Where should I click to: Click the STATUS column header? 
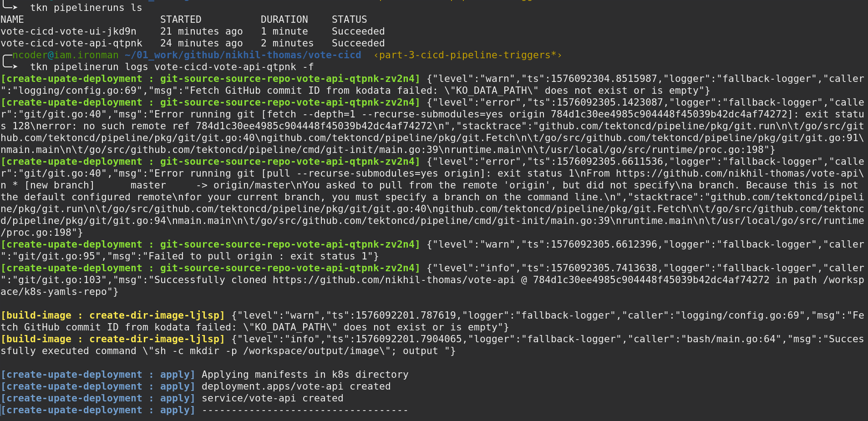pyautogui.click(x=349, y=20)
